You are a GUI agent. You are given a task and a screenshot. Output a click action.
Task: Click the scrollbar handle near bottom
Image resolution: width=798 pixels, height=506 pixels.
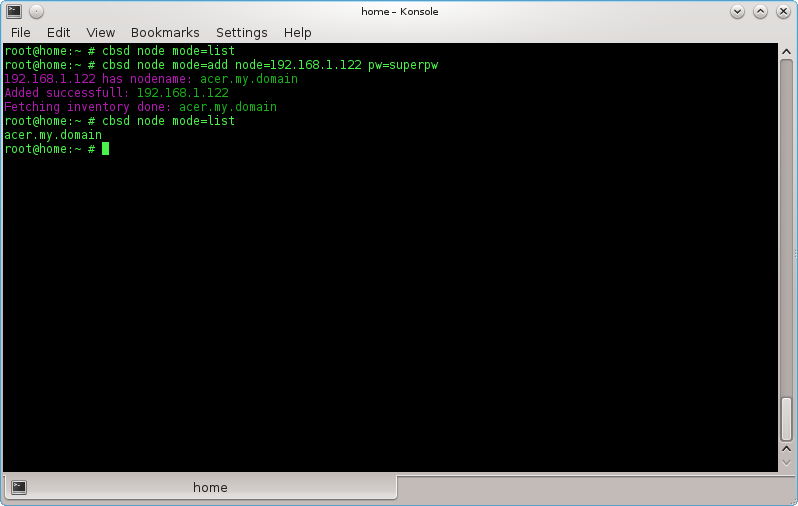coord(786,419)
